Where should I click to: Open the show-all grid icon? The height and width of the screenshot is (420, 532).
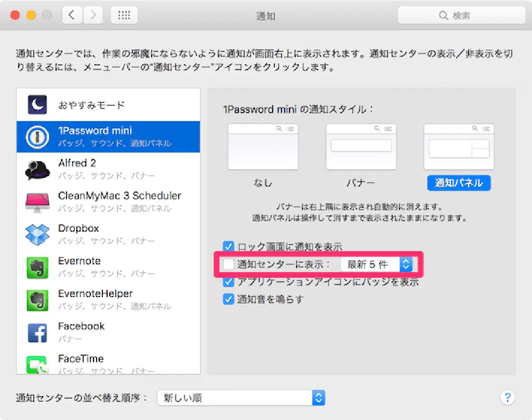tap(124, 16)
